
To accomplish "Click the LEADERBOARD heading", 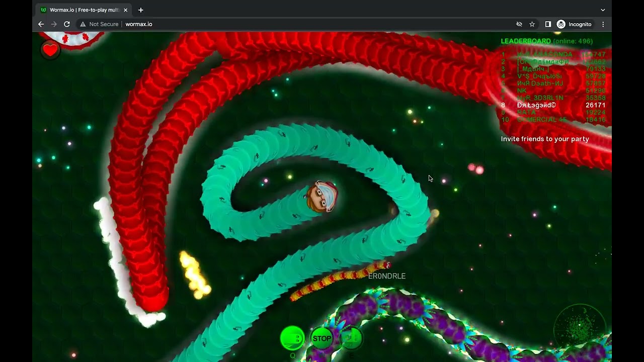I will pos(526,41).
